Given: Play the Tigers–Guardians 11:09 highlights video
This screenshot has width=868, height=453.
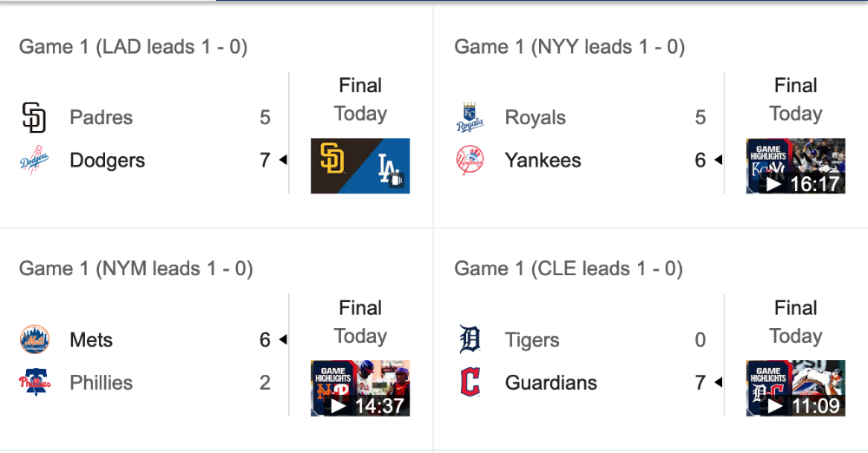Looking at the screenshot, I should (x=795, y=388).
